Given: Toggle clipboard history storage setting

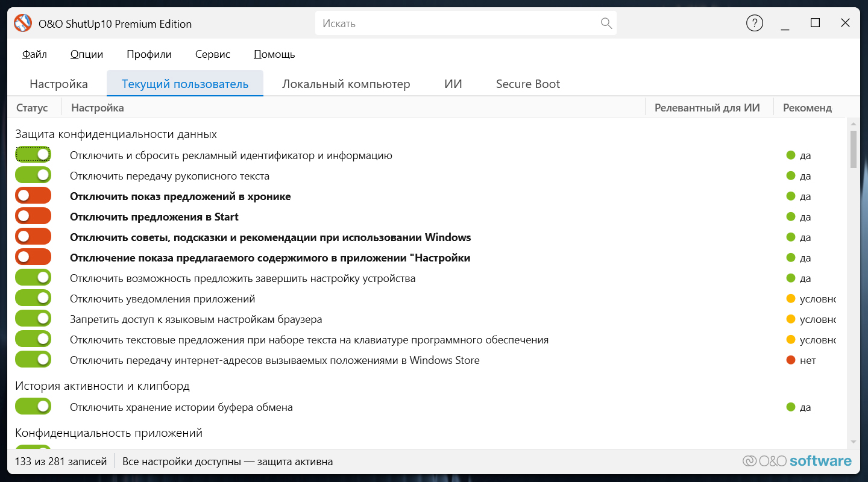Looking at the screenshot, I should point(33,407).
